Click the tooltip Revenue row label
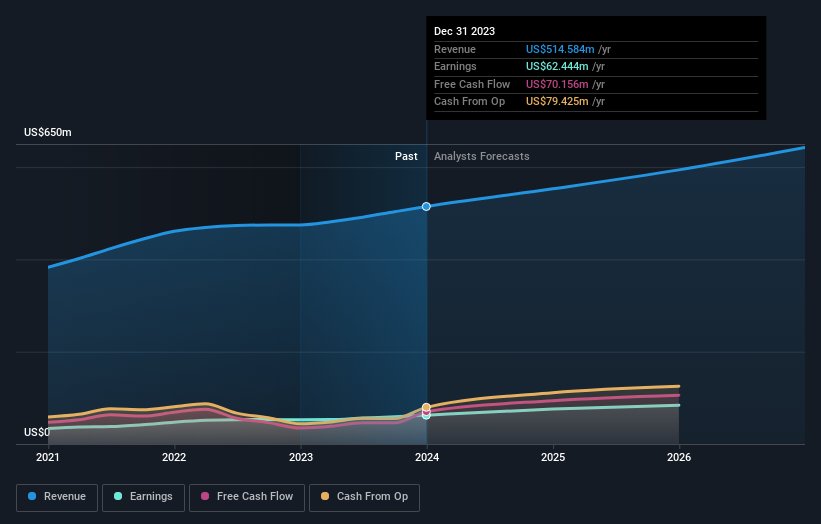821x524 pixels. pyautogui.click(x=454, y=49)
